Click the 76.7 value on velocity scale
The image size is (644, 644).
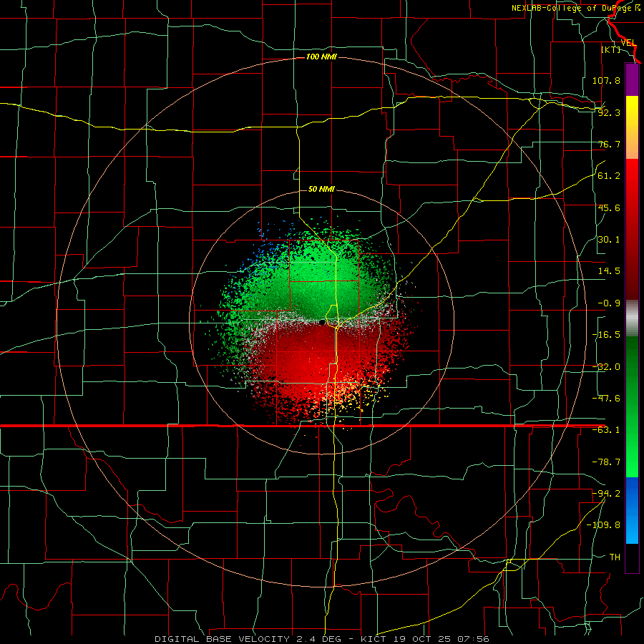click(609, 144)
